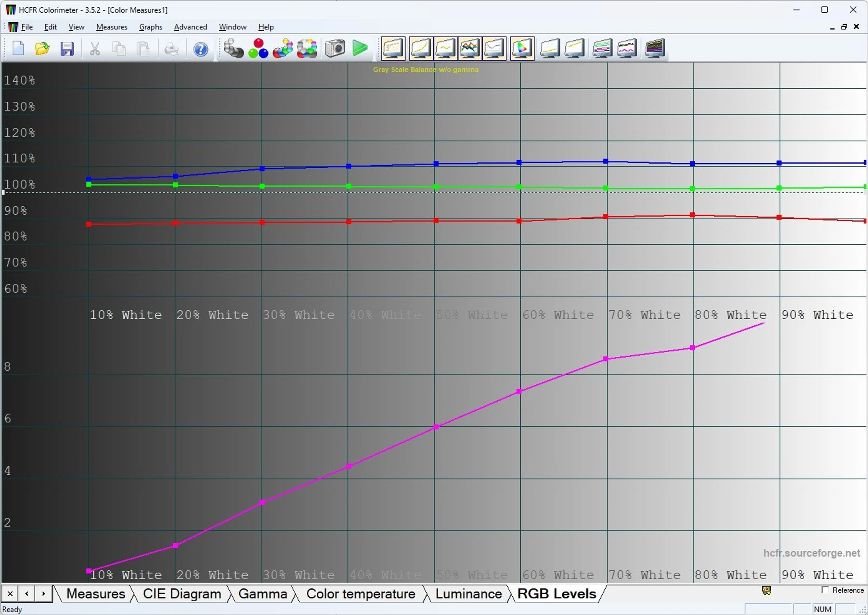Viewport: 868px width, 615px height.
Task: Measure primary colors with the red-green-blue balls icon
Action: click(258, 48)
